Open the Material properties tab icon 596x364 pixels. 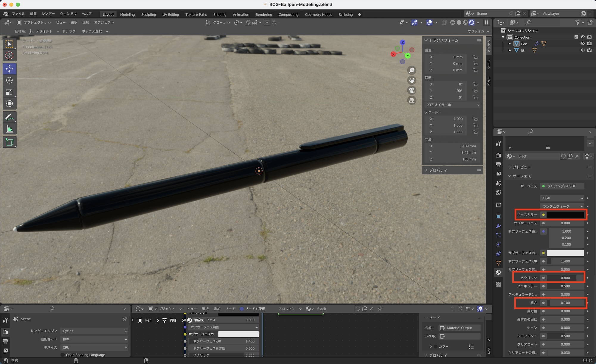pyautogui.click(x=498, y=272)
